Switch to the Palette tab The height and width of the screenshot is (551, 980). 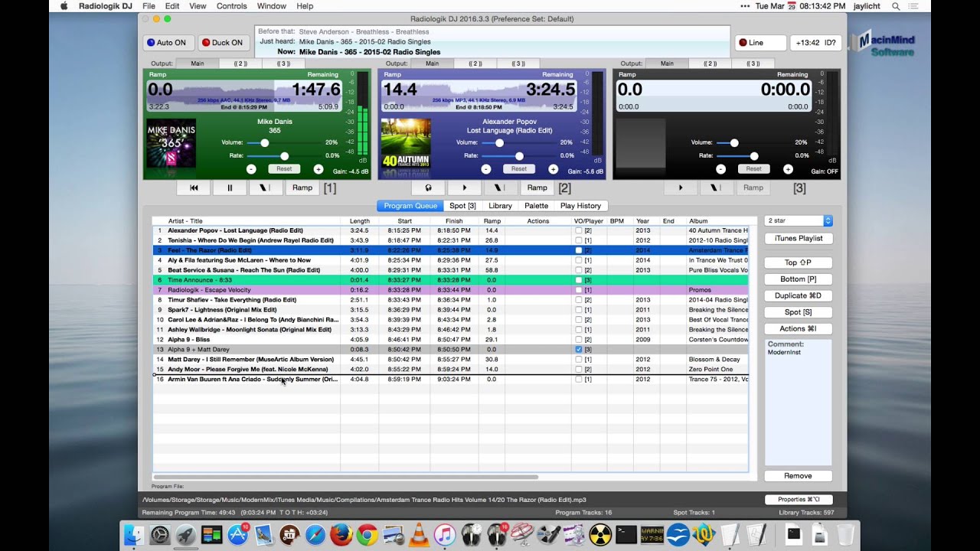[536, 206]
